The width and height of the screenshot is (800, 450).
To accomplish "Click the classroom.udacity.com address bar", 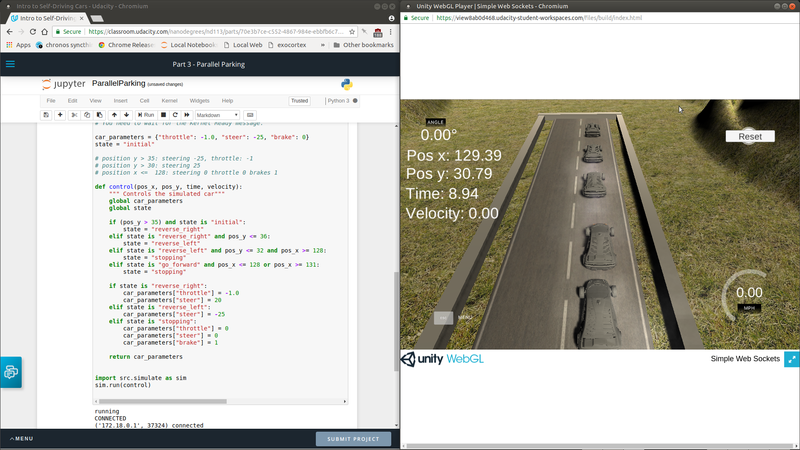I will tap(216, 32).
